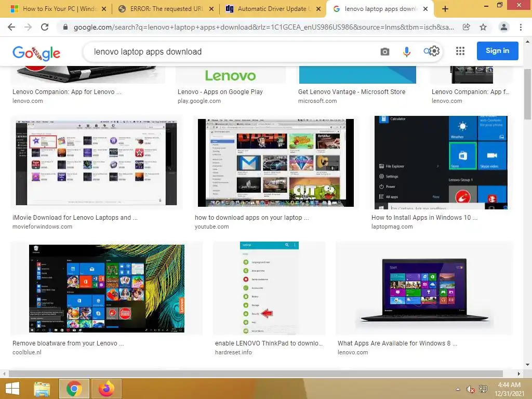Reload the current page
532x399 pixels.
[45, 27]
